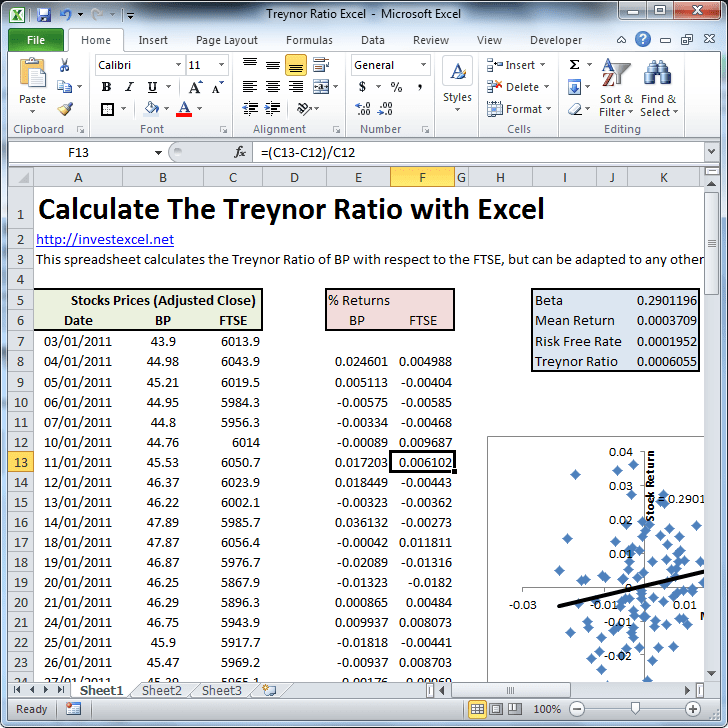Toggle Bold formatting
728x728 pixels.
106,87
